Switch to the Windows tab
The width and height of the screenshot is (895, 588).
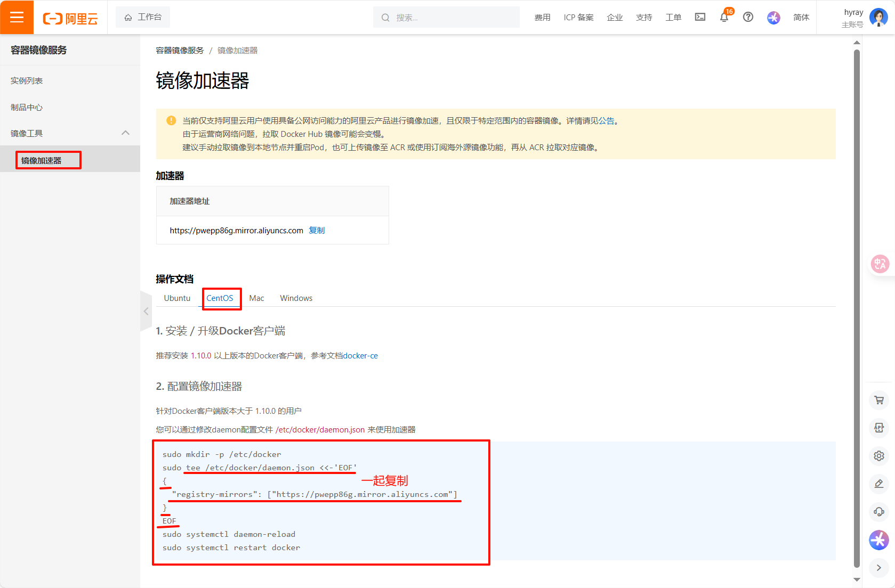coord(296,298)
